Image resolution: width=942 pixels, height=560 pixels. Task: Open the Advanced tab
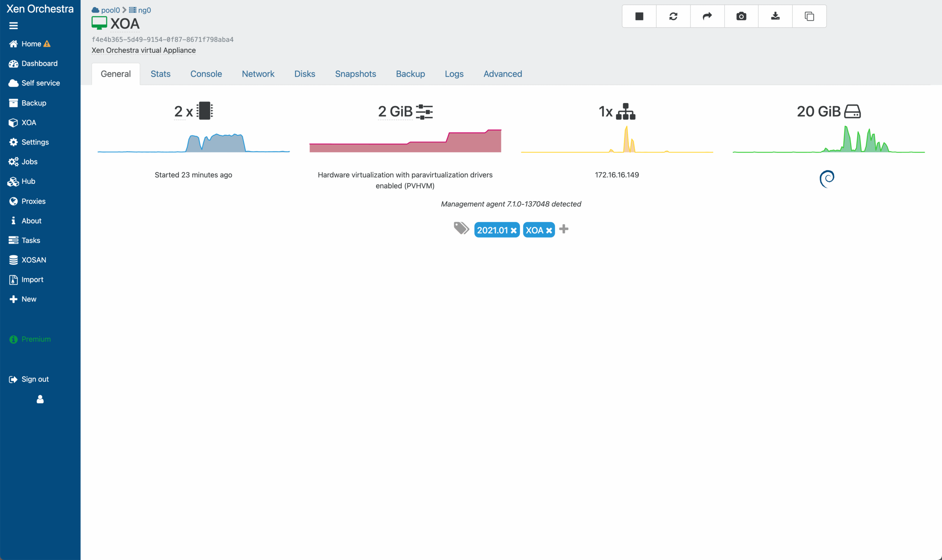coord(503,74)
